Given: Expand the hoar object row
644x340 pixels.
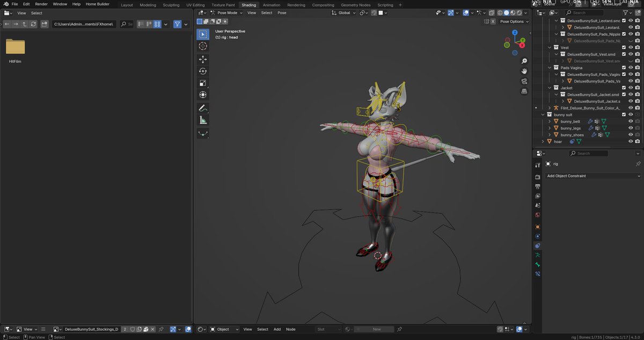Looking at the screenshot, I should (543, 141).
